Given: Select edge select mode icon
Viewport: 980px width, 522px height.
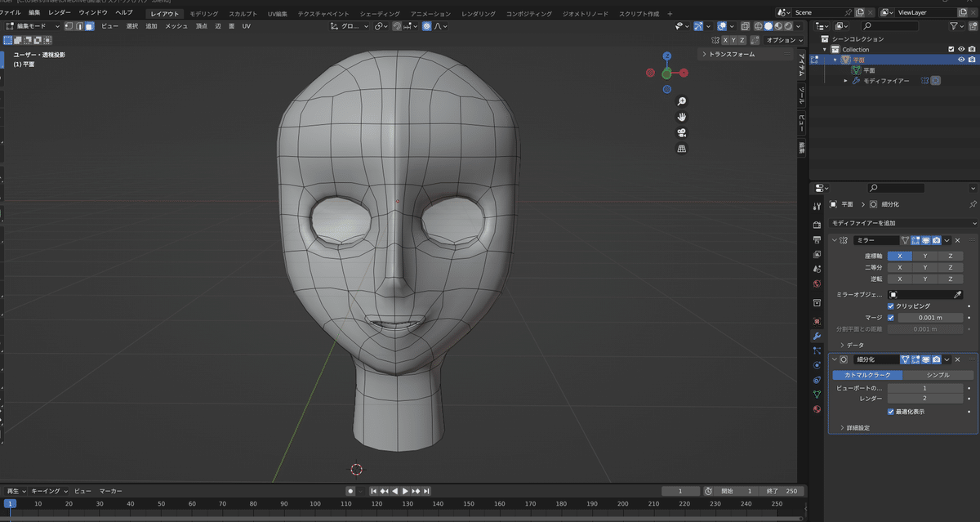Looking at the screenshot, I should pos(78,26).
